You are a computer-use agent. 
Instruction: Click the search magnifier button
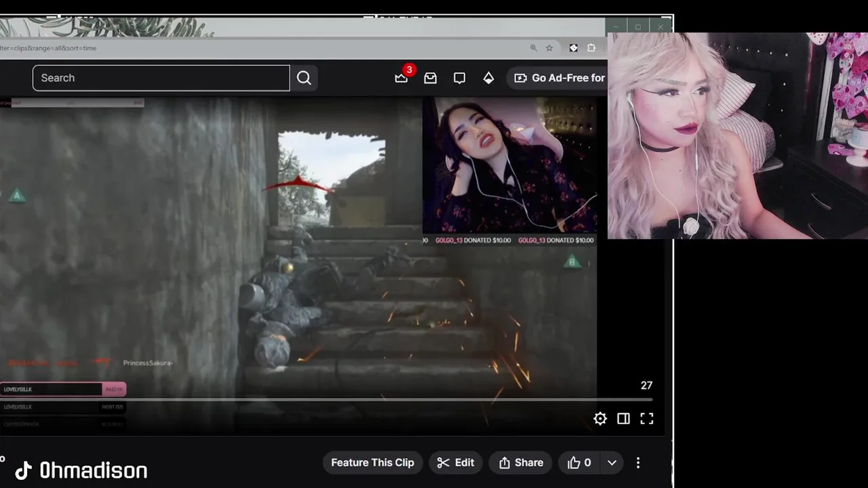304,78
